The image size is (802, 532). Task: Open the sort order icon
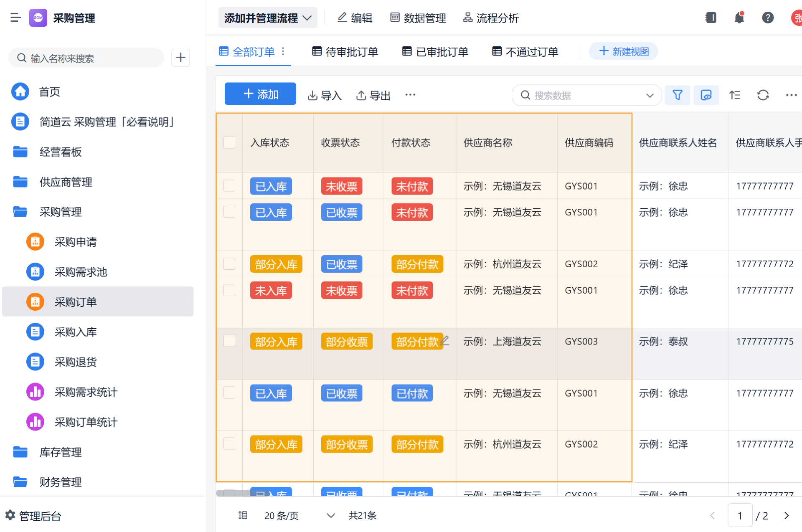734,95
